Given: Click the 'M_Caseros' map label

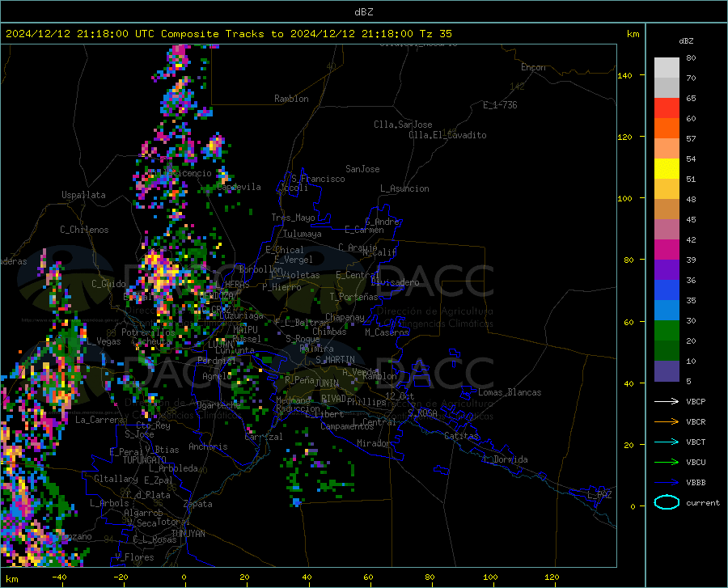Looking at the screenshot, I should tap(387, 332).
